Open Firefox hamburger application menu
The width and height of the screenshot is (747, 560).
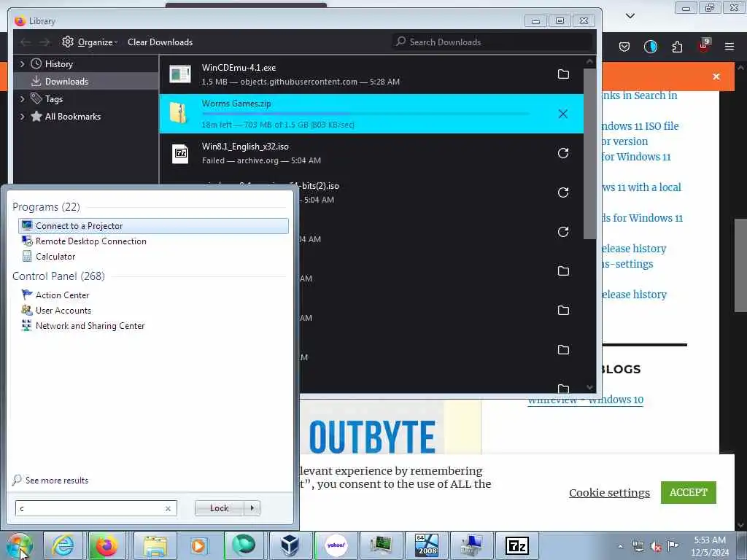point(729,47)
